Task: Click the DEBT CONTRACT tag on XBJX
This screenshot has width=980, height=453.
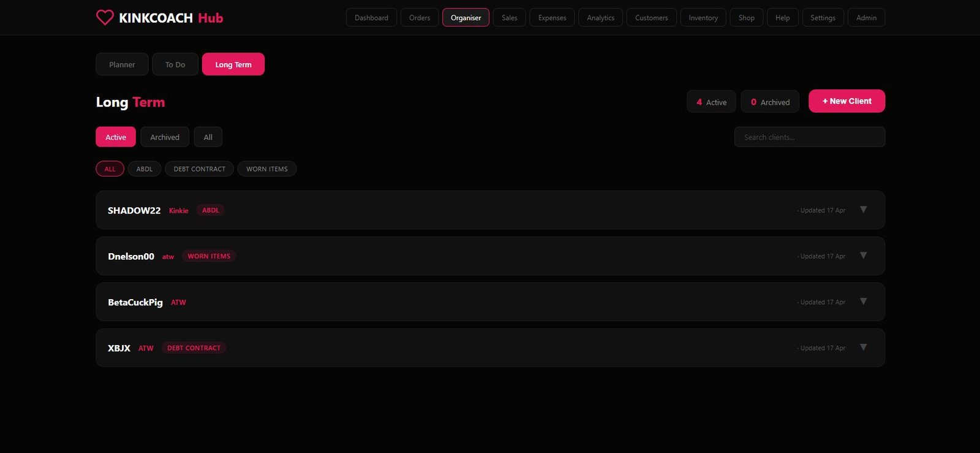Action: [x=194, y=348]
